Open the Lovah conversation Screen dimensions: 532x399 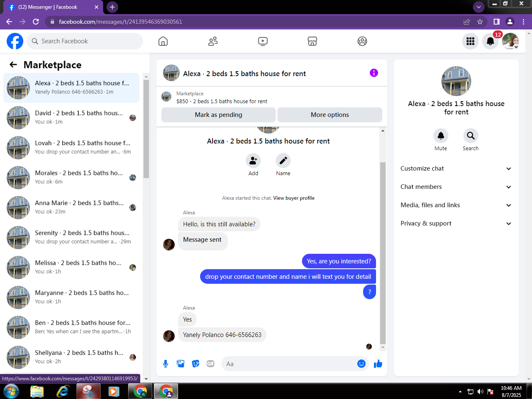point(72,148)
